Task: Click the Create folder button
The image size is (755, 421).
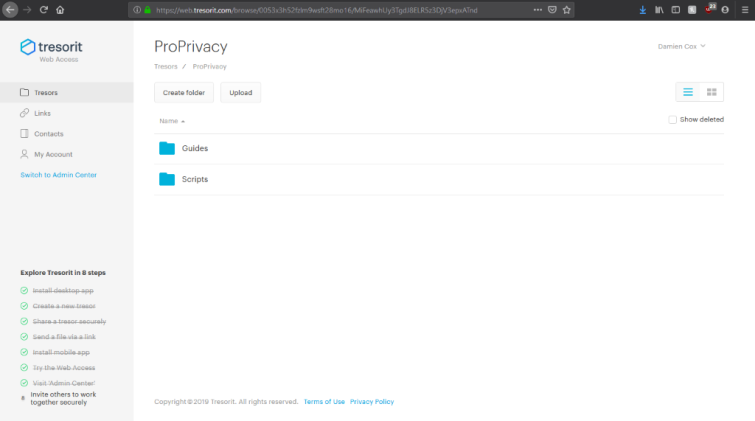Action: (x=183, y=92)
